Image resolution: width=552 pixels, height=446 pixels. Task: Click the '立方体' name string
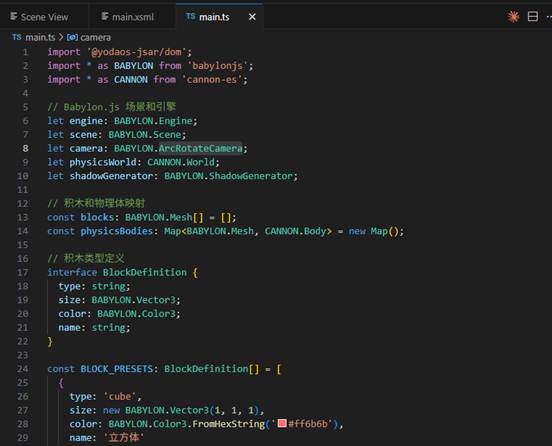(x=123, y=438)
